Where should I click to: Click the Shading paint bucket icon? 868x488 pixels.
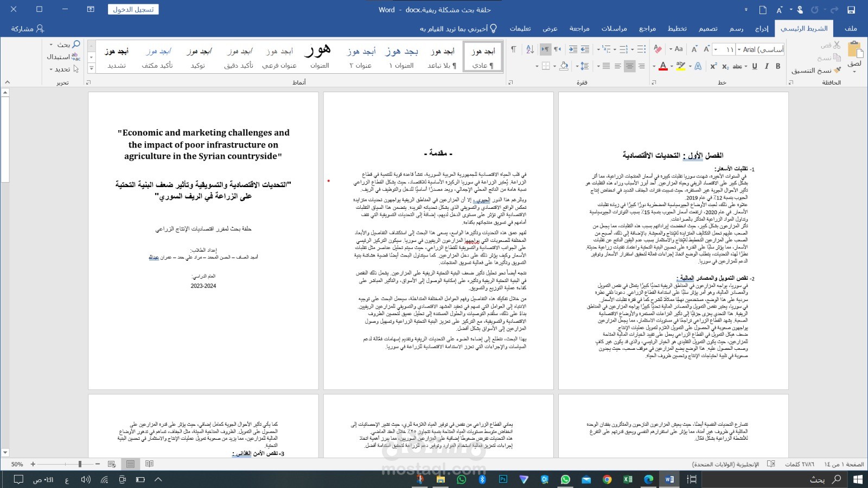(564, 66)
